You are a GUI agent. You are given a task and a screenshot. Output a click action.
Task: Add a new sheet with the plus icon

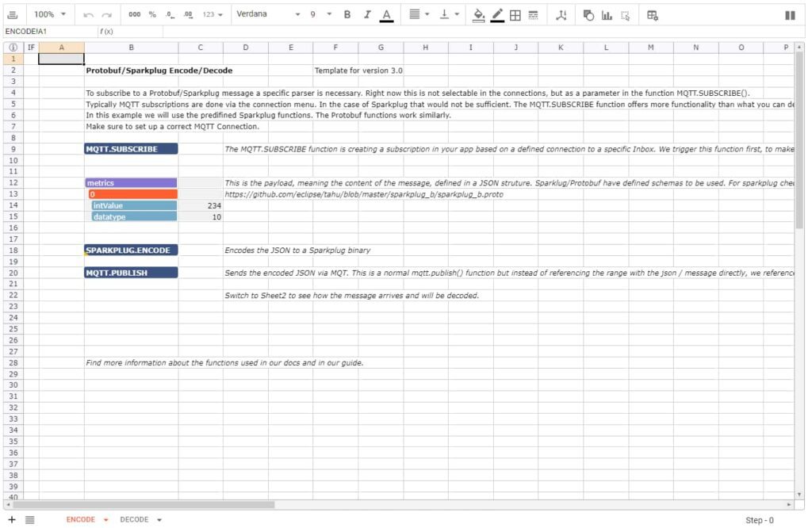pos(12,519)
